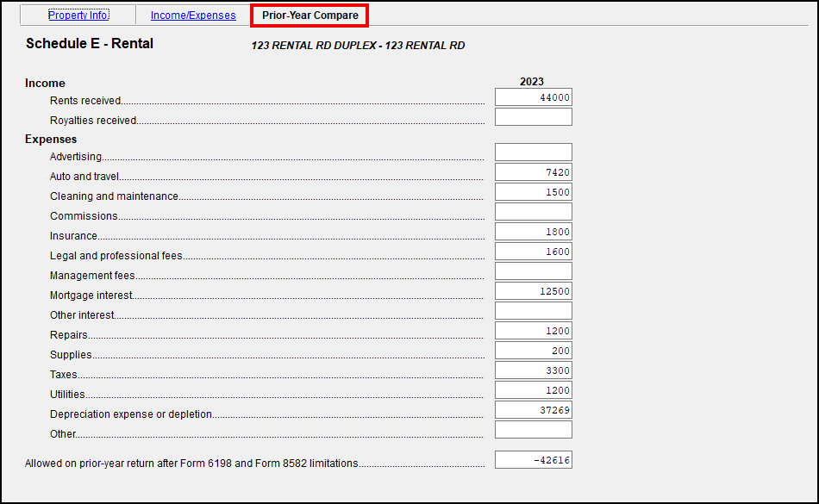Click the Royalties received input box
The height and width of the screenshot is (504, 819).
tap(534, 117)
